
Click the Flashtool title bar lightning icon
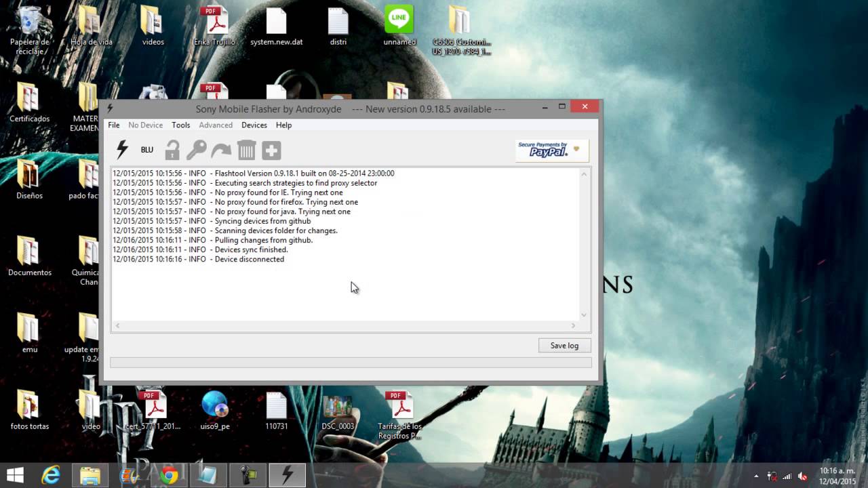point(110,108)
